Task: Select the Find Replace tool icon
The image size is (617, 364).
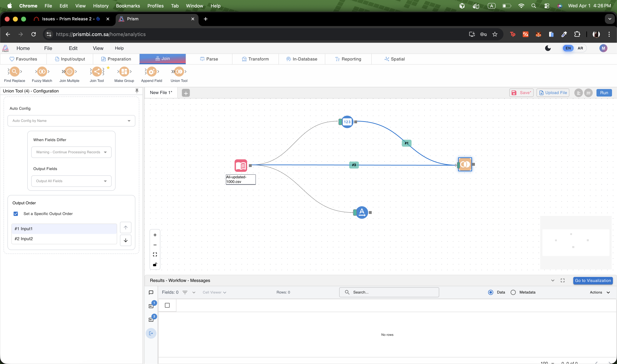Action: coord(14,72)
